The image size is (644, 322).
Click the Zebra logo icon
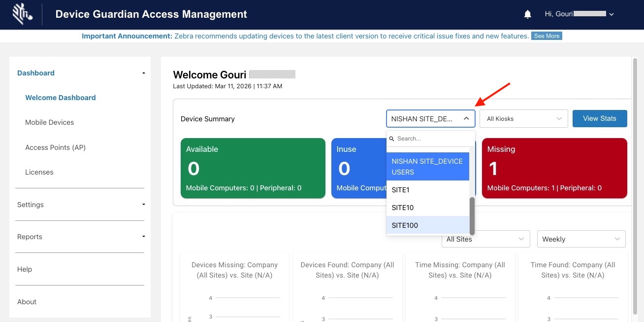click(x=22, y=14)
